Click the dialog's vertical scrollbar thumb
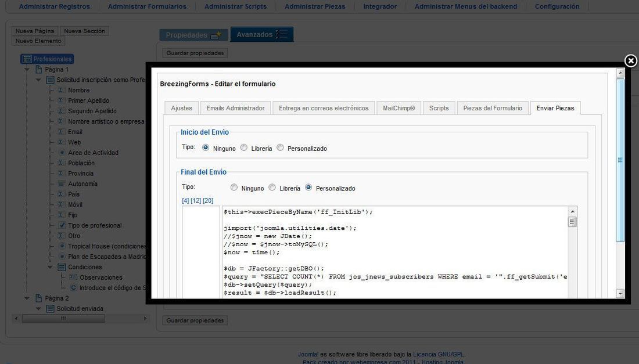This screenshot has width=639, height=364. pos(620,160)
